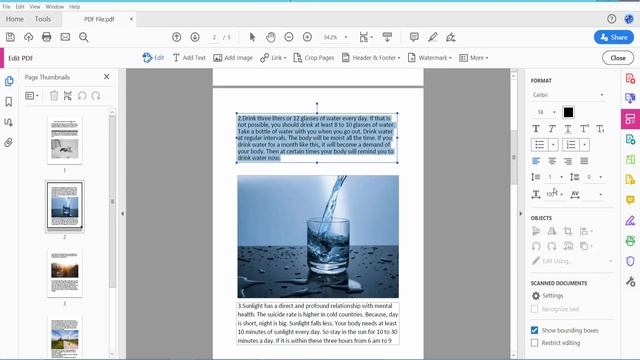Close the Edit PDF toolbar

(618, 58)
